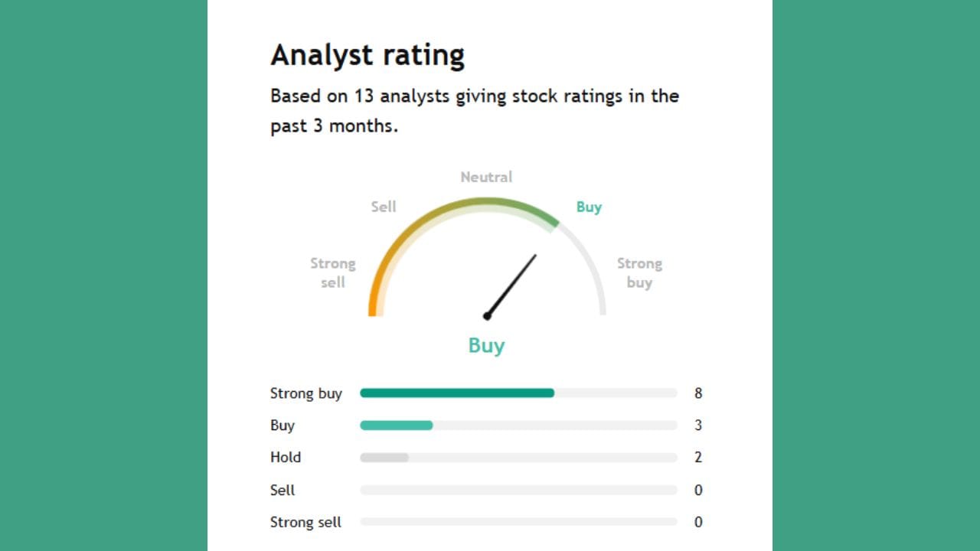Click the Hold rating progress bar
The image size is (980, 551).
(x=384, y=458)
